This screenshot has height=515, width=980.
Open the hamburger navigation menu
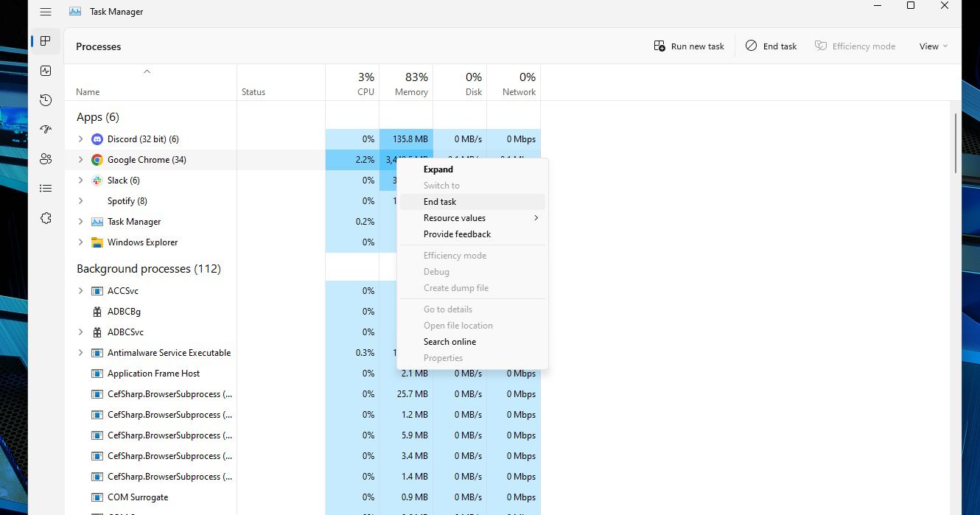46,12
